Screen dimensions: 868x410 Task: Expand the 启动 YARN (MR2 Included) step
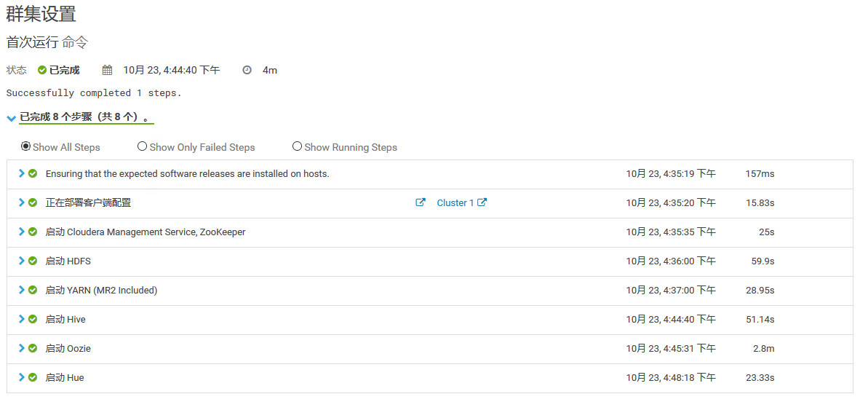tap(22, 290)
